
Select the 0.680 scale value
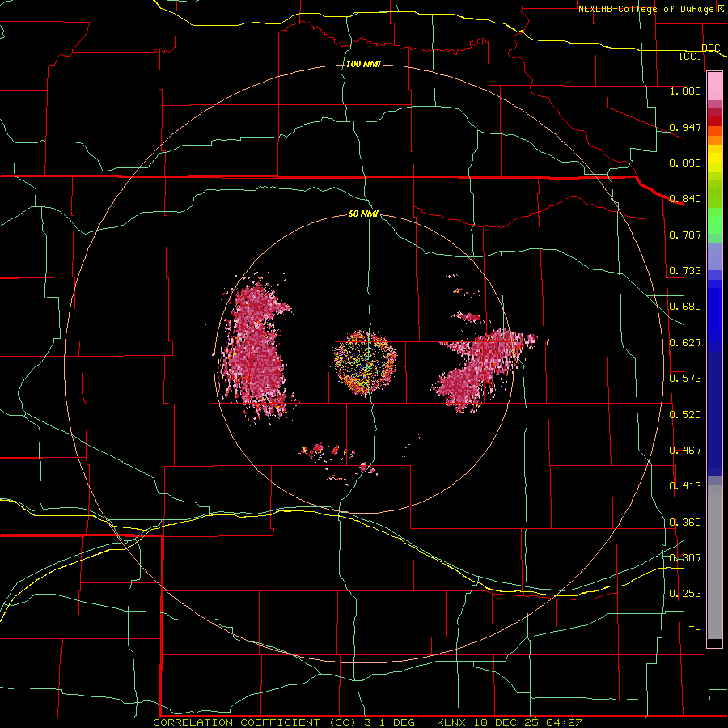pos(685,307)
